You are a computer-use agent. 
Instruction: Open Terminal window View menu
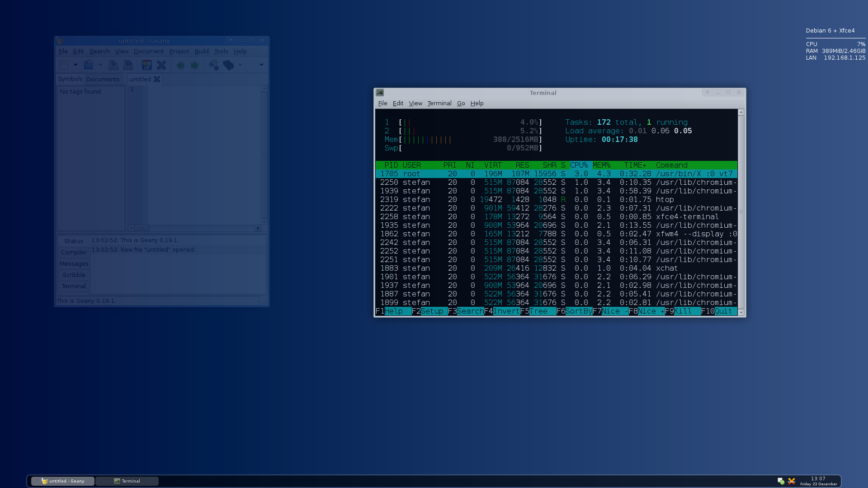point(415,103)
